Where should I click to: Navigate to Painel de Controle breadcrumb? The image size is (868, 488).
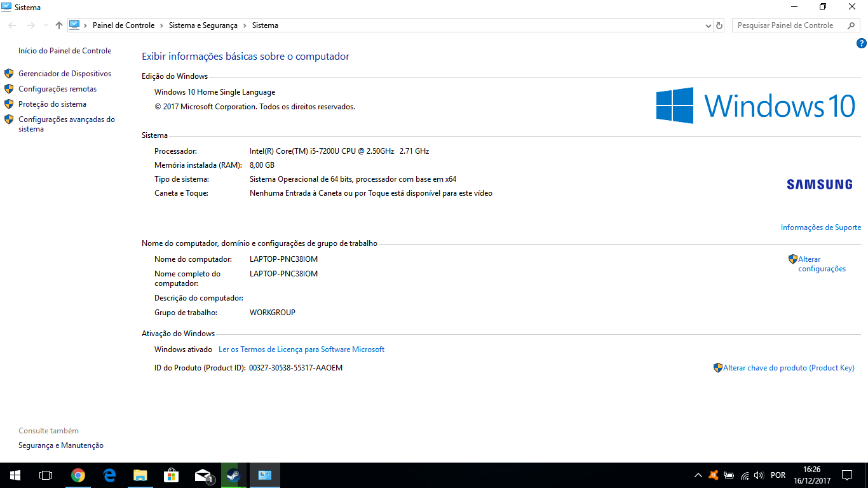coord(124,25)
